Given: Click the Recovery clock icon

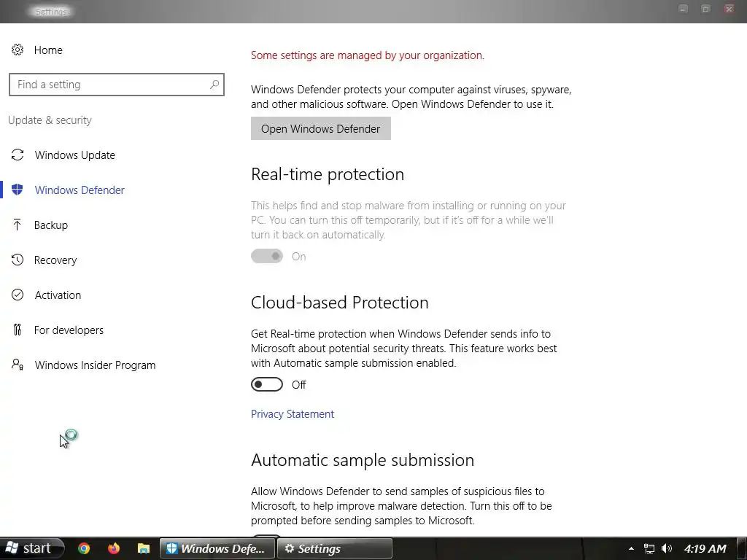Looking at the screenshot, I should click(18, 260).
